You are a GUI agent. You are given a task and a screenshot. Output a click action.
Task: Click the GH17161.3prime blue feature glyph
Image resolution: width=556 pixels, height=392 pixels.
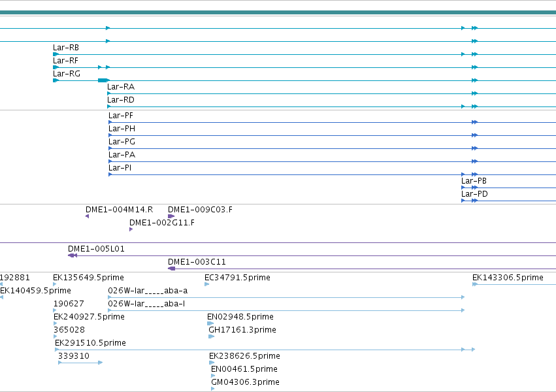tap(211, 336)
